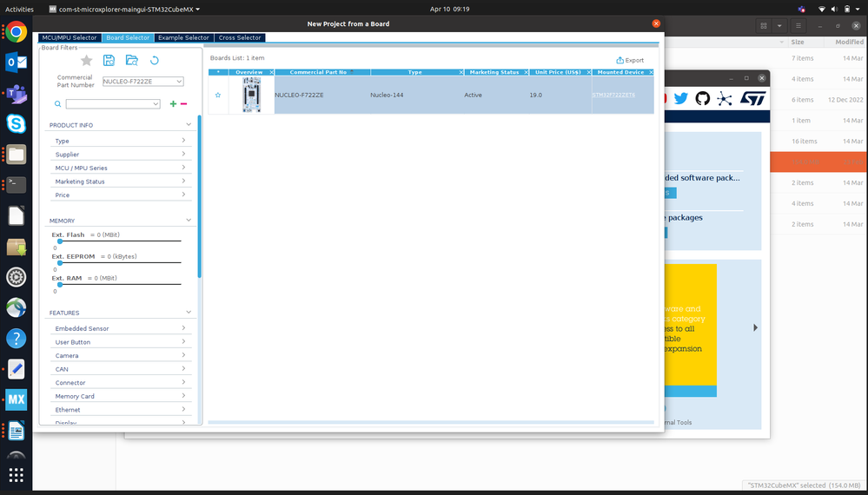This screenshot has height=495, width=868.
Task: Hide the Marketing Status column with its X
Action: click(526, 72)
